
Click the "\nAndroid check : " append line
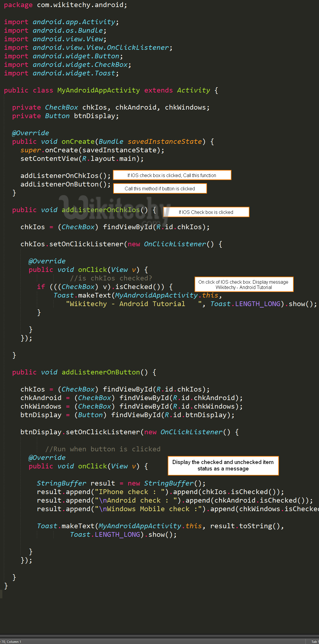pyautogui.click(x=175, y=501)
